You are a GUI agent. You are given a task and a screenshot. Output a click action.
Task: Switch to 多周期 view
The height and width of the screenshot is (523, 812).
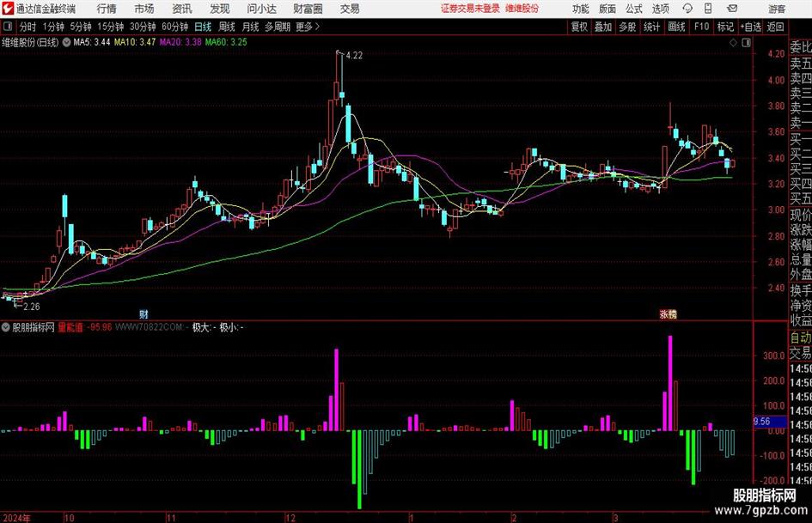[x=278, y=27]
